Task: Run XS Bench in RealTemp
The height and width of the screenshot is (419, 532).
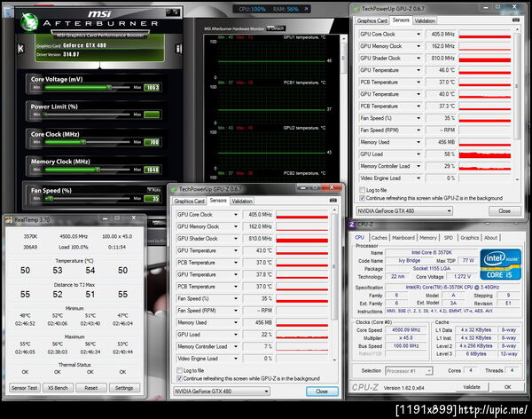Action: 58,388
